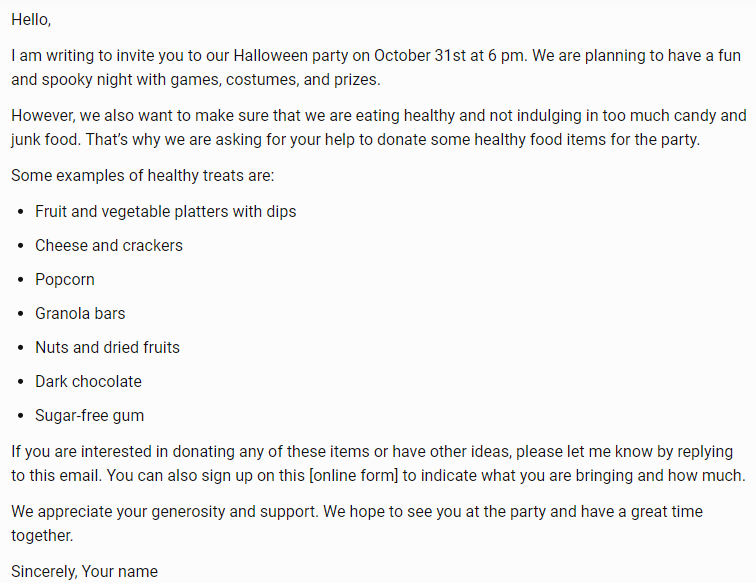Click the 'Nuts and dried fruits' item

point(107,348)
